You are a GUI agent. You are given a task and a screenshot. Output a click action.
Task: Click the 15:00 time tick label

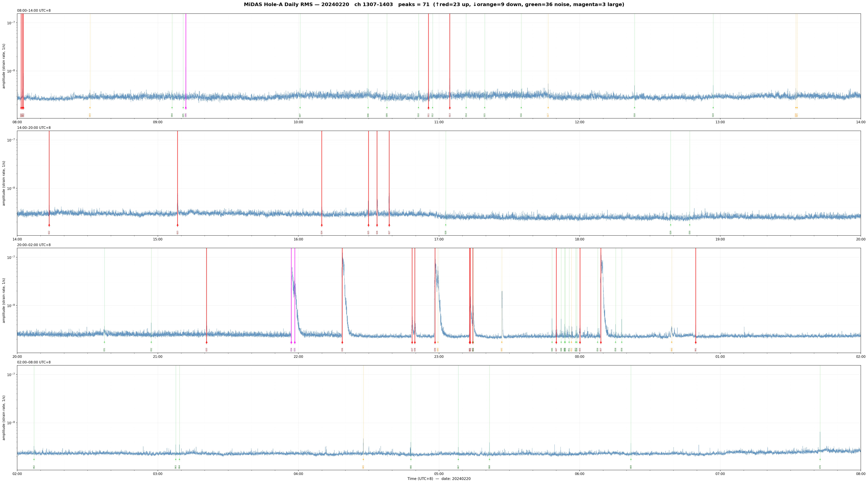[x=158, y=239]
